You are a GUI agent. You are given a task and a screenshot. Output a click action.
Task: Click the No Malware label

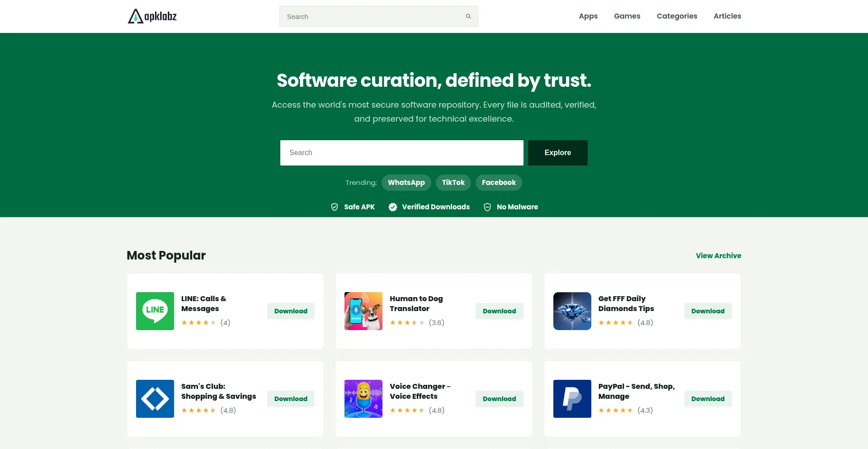(x=518, y=207)
